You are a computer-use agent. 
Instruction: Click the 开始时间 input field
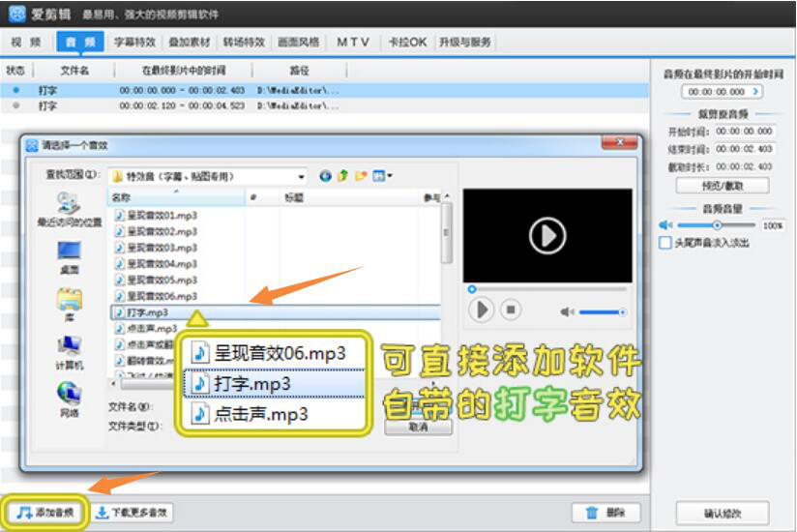pos(745,132)
